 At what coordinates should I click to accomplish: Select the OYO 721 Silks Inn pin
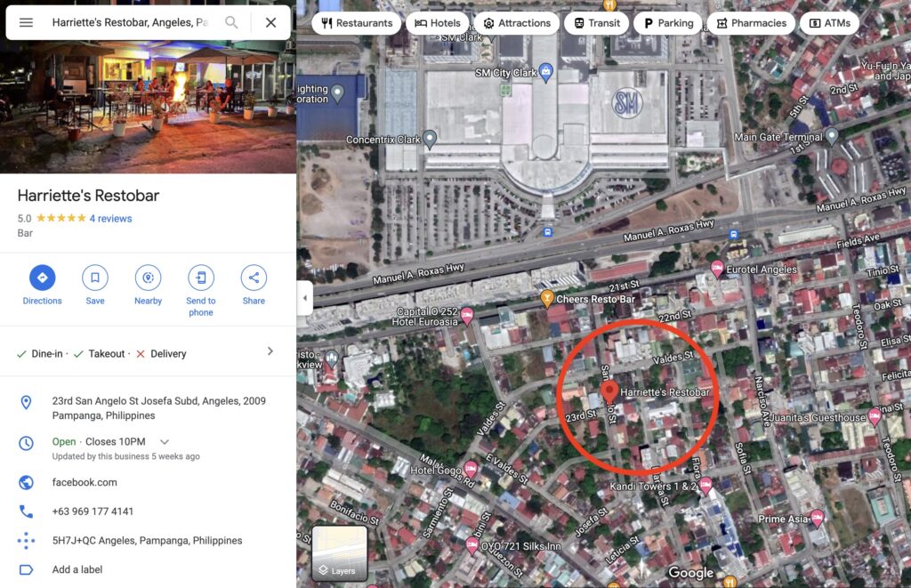[x=472, y=545]
